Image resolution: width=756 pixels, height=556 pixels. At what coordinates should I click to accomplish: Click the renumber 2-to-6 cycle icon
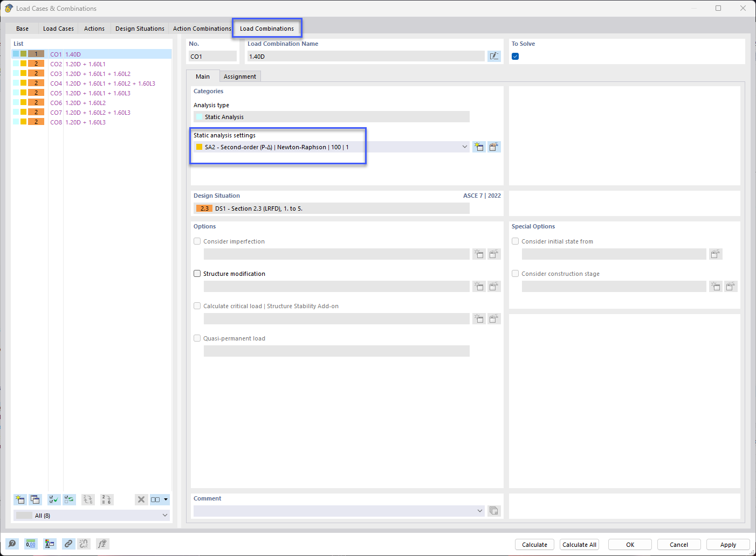[88, 499]
